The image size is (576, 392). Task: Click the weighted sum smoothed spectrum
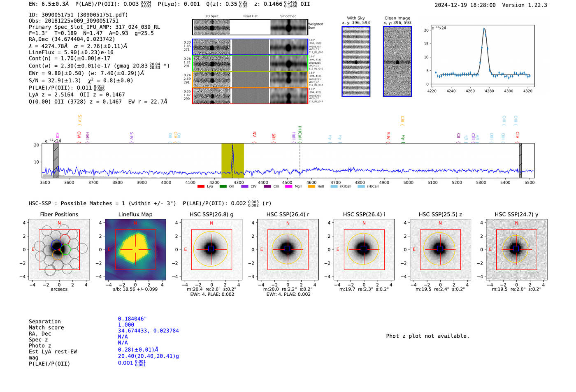pyautogui.click(x=289, y=27)
